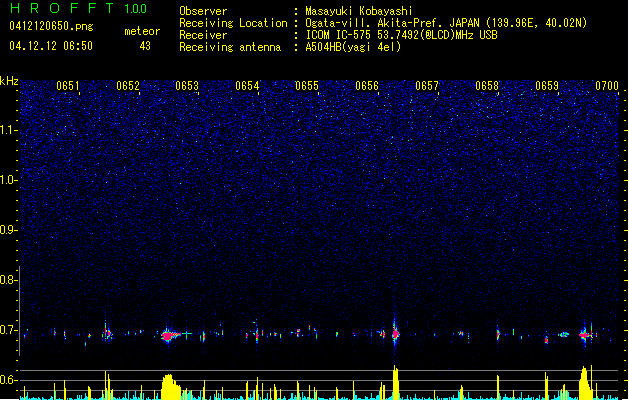Click the 0651 time marker
629x400 pixels.
pos(68,86)
